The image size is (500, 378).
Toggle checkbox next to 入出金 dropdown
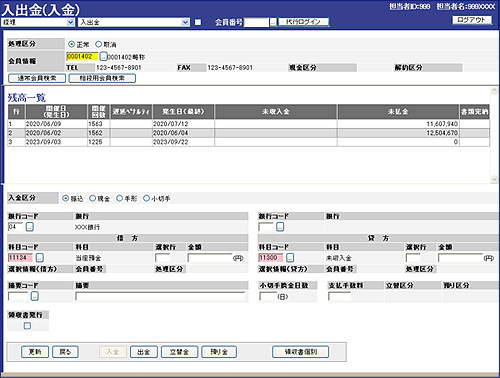click(198, 22)
